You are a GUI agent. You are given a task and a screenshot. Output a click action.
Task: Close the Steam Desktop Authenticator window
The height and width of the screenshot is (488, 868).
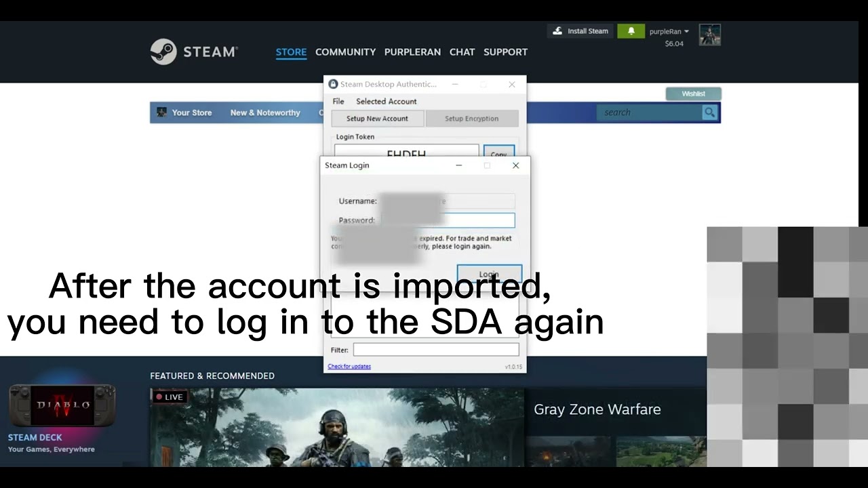click(x=512, y=84)
